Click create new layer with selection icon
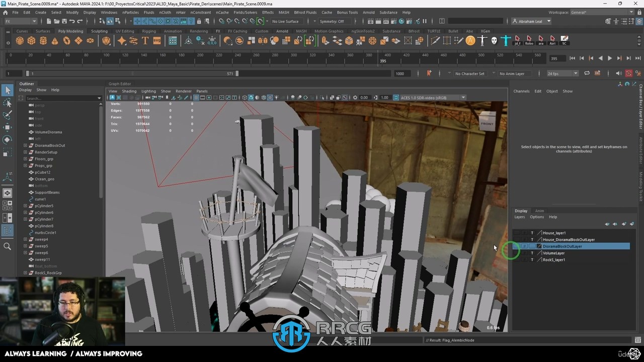 coord(632,224)
